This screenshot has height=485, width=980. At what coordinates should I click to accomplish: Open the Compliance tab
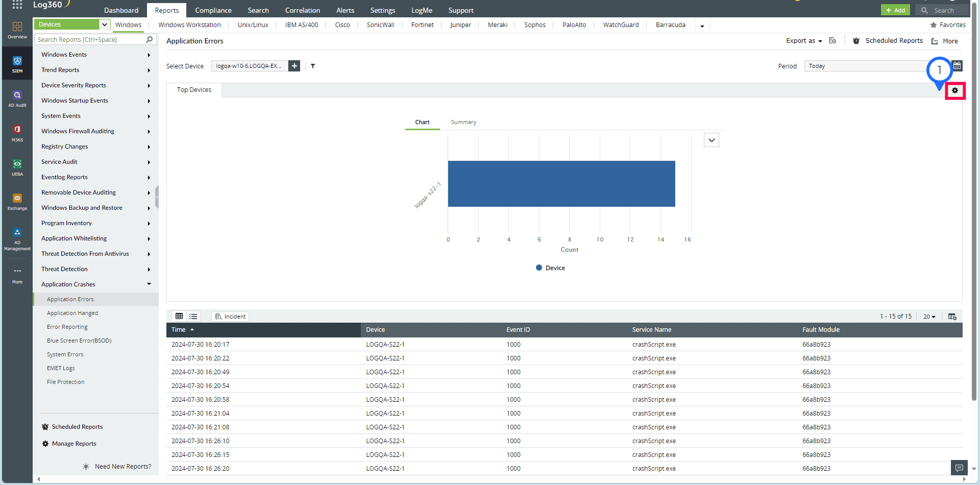click(213, 10)
